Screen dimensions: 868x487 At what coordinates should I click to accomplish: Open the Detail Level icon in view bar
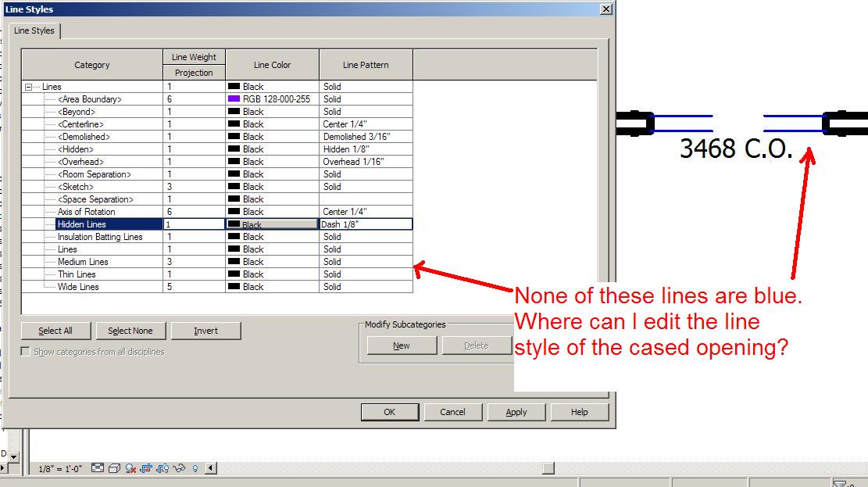98,468
